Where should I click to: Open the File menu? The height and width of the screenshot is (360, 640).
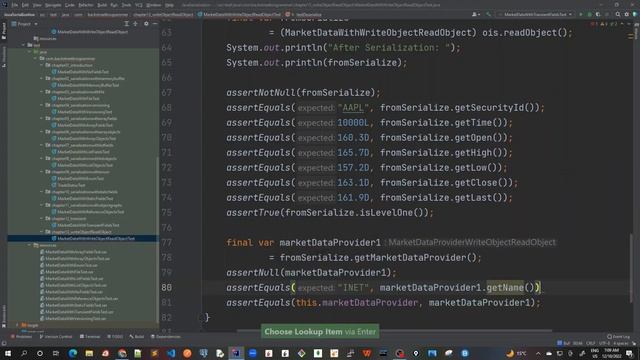(x=15, y=5)
